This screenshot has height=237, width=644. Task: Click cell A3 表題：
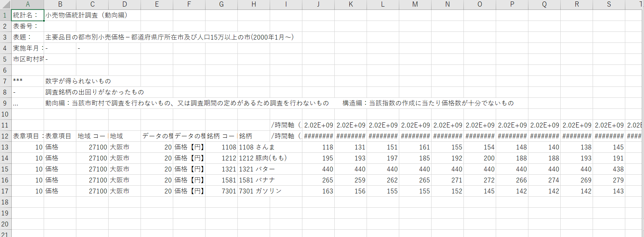[x=28, y=37]
